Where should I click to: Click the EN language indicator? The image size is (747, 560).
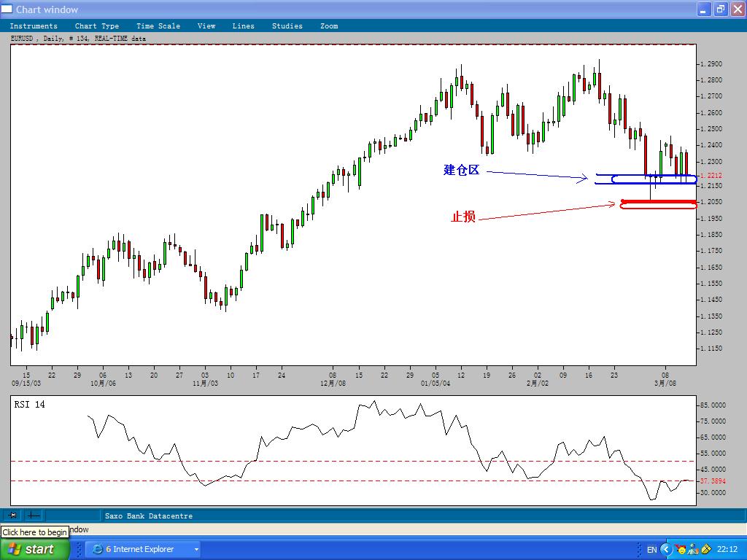651,550
